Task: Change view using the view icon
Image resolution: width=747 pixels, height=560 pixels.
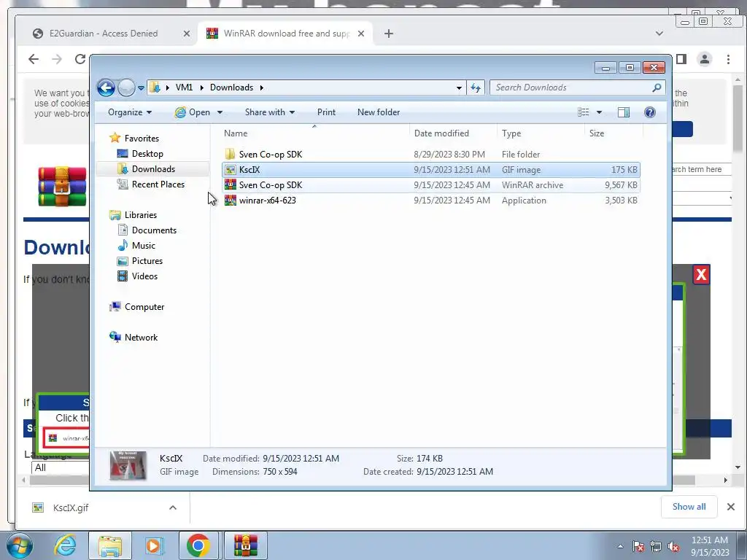Action: (584, 112)
